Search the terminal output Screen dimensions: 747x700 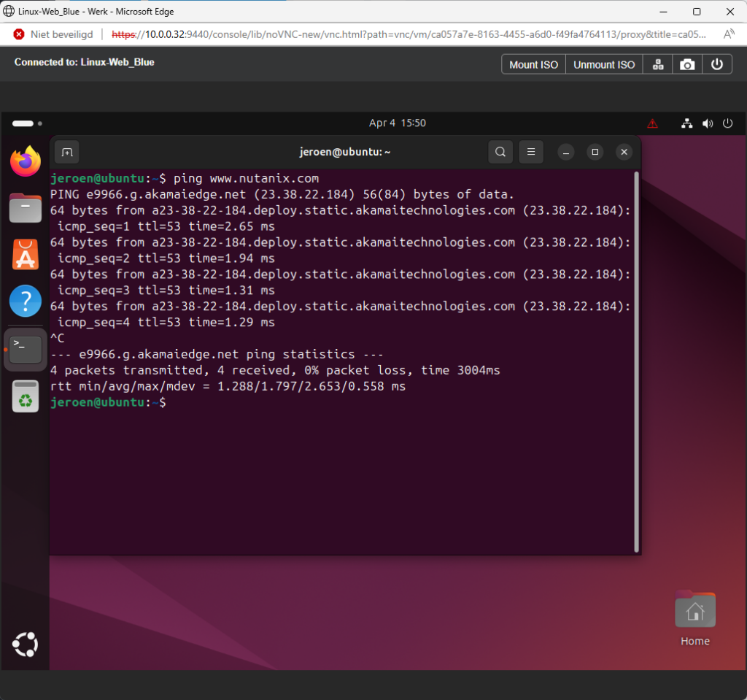coord(500,152)
